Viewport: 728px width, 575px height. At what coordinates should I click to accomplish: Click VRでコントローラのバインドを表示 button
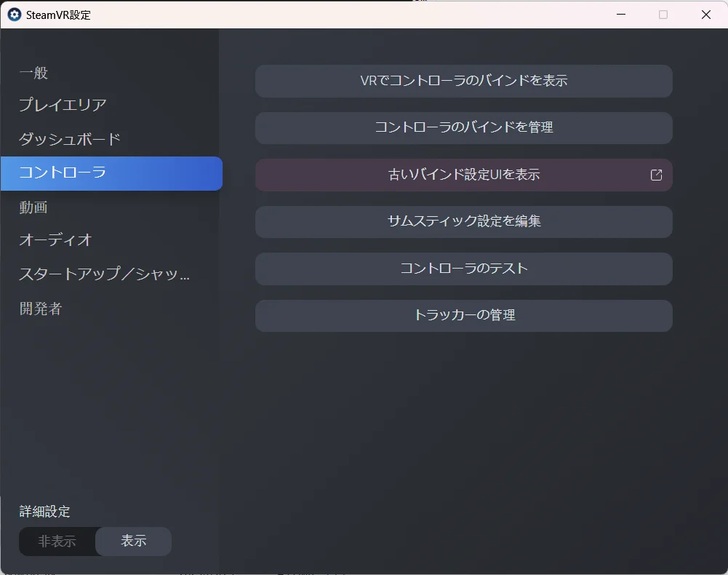pyautogui.click(x=463, y=81)
